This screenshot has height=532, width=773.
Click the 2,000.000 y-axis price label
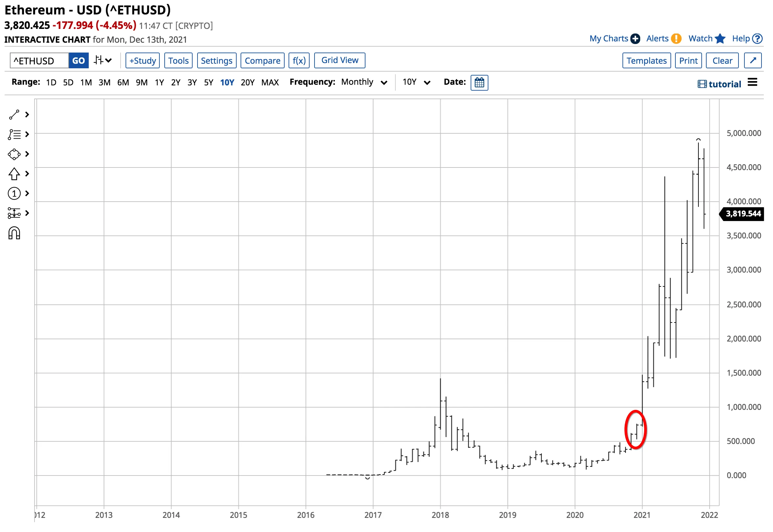pyautogui.click(x=744, y=339)
